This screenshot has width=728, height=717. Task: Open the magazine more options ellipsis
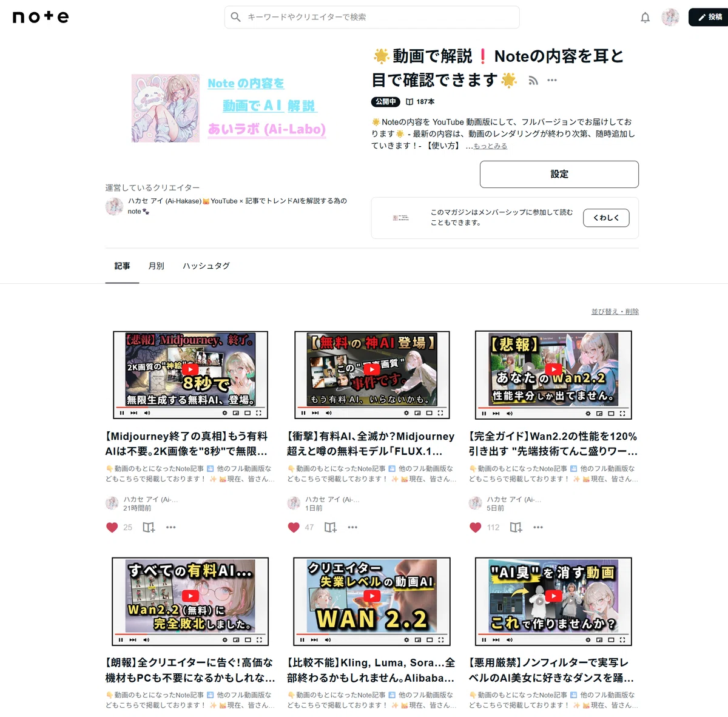[x=551, y=81]
